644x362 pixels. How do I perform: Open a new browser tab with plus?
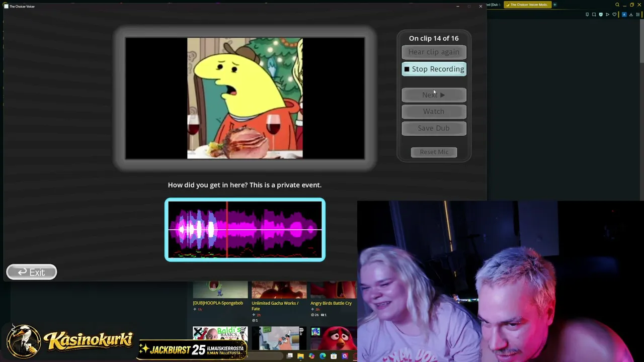click(x=555, y=5)
